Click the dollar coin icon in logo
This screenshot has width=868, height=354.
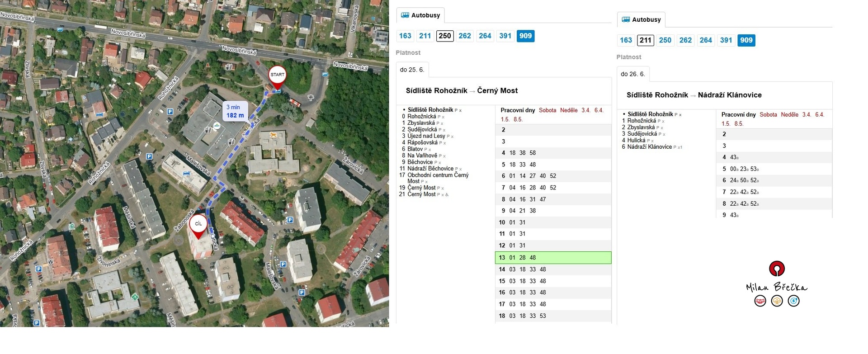point(793,301)
